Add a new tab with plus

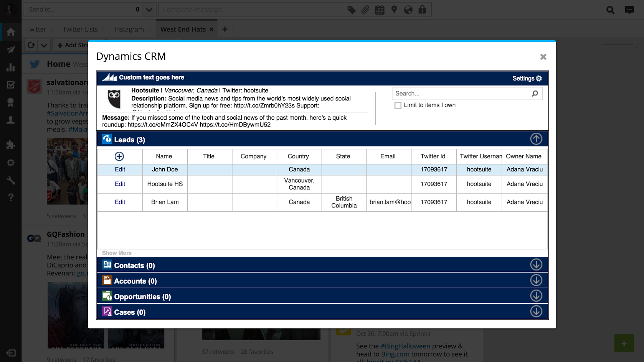(x=225, y=29)
